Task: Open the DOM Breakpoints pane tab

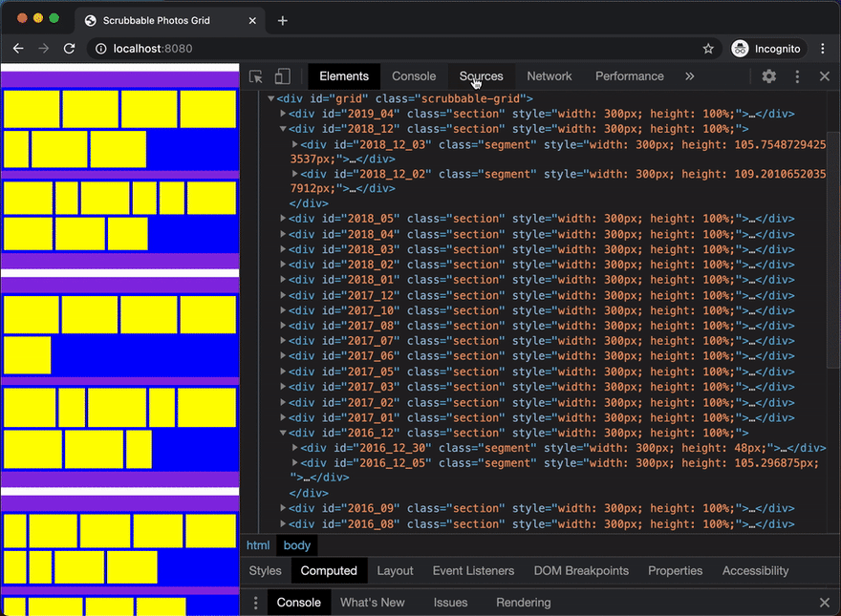Action: click(x=581, y=571)
